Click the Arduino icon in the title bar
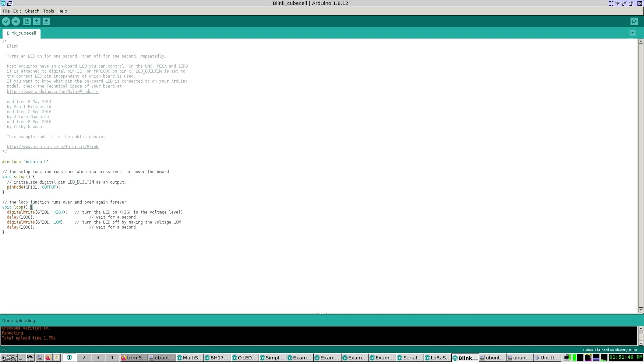Viewport: 644px width, 362px height. (4, 3)
